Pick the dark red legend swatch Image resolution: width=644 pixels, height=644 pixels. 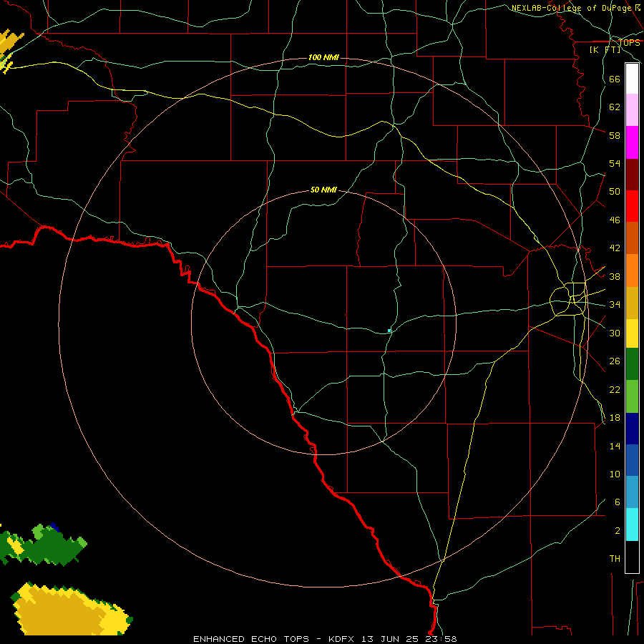coord(632,175)
